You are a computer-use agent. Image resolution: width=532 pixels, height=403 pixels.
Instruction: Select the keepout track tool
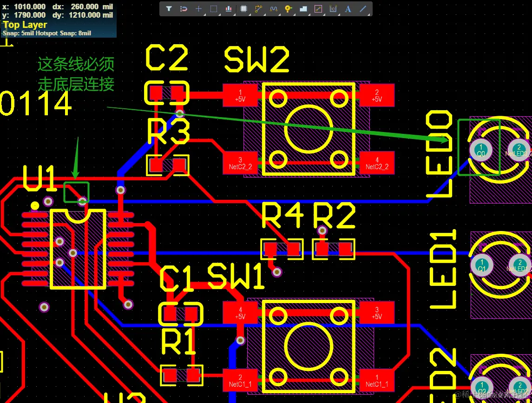pyautogui.click(x=318, y=9)
